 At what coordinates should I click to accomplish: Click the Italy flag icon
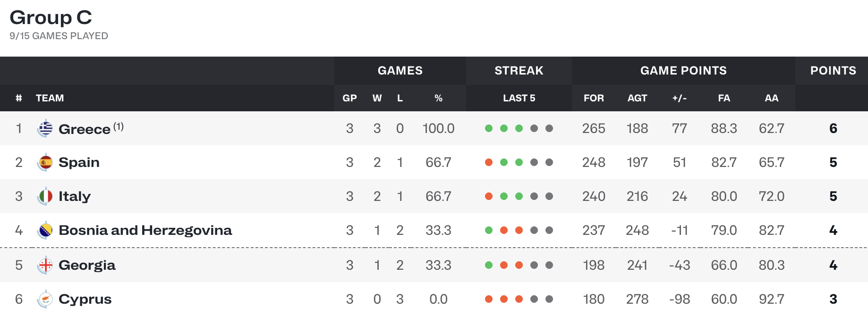click(45, 196)
